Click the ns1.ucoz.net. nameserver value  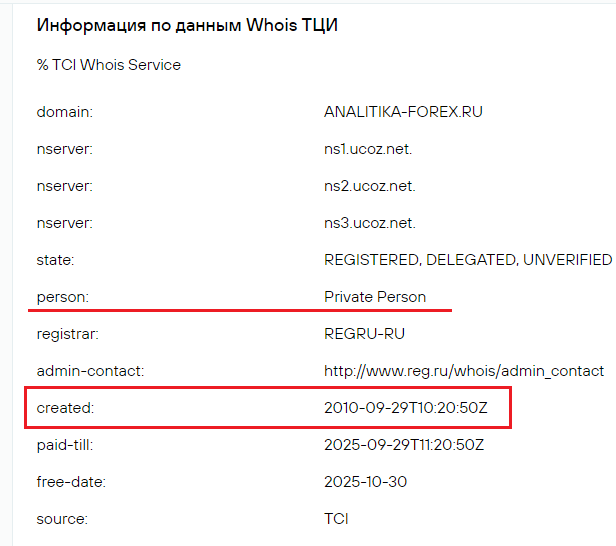tap(368, 149)
